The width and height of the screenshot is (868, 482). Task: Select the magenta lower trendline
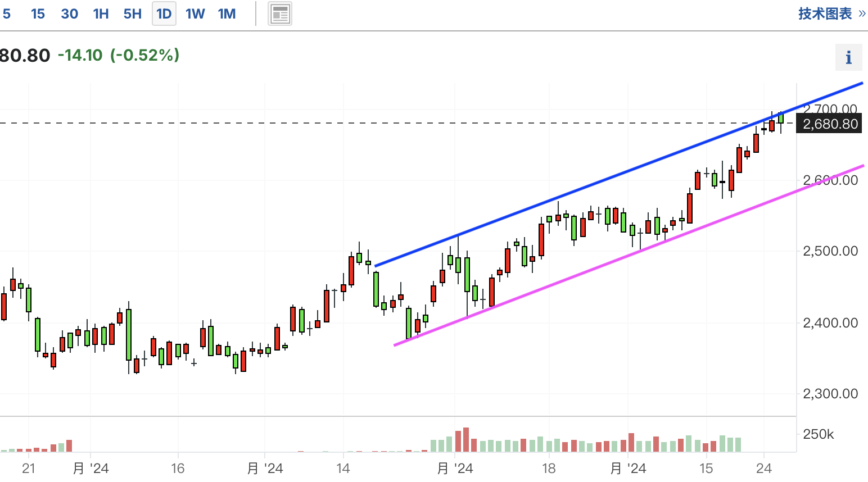(x=630, y=256)
